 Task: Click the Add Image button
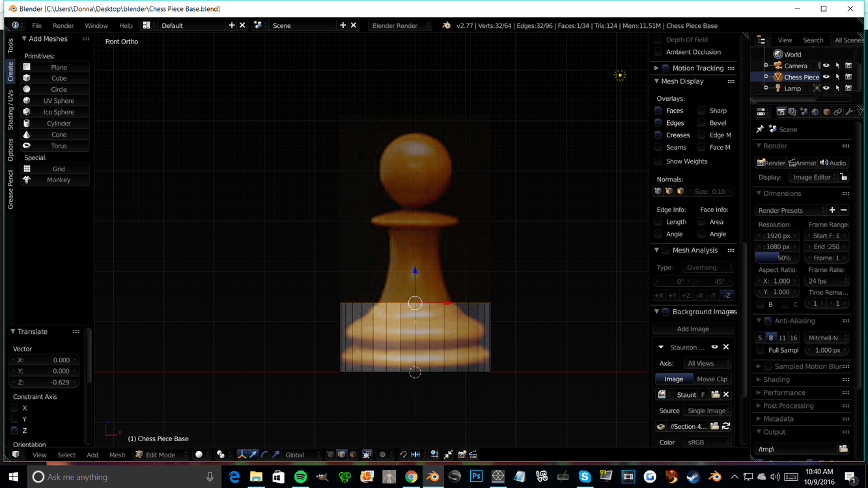point(693,329)
